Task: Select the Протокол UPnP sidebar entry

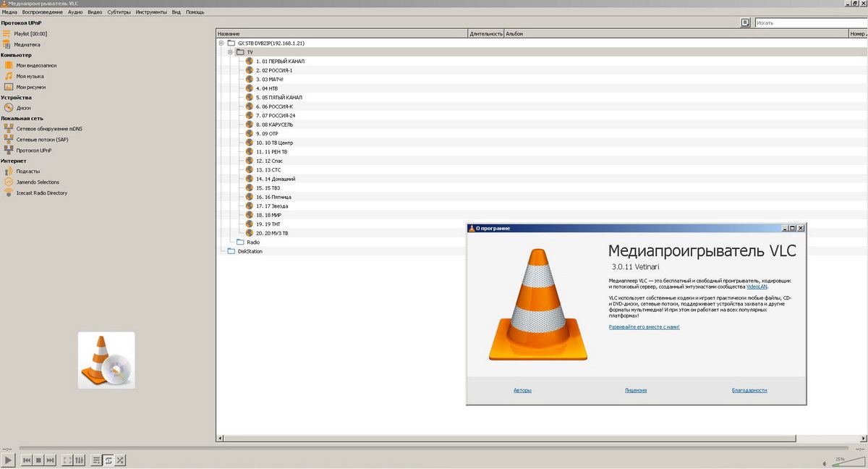Action: [x=28, y=151]
